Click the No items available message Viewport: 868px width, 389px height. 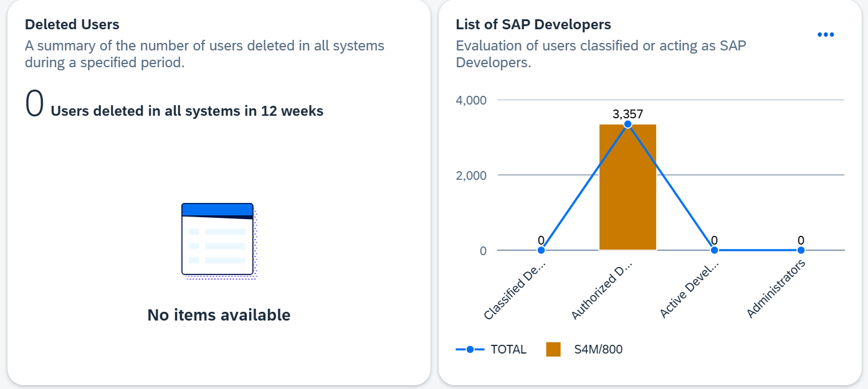(219, 315)
